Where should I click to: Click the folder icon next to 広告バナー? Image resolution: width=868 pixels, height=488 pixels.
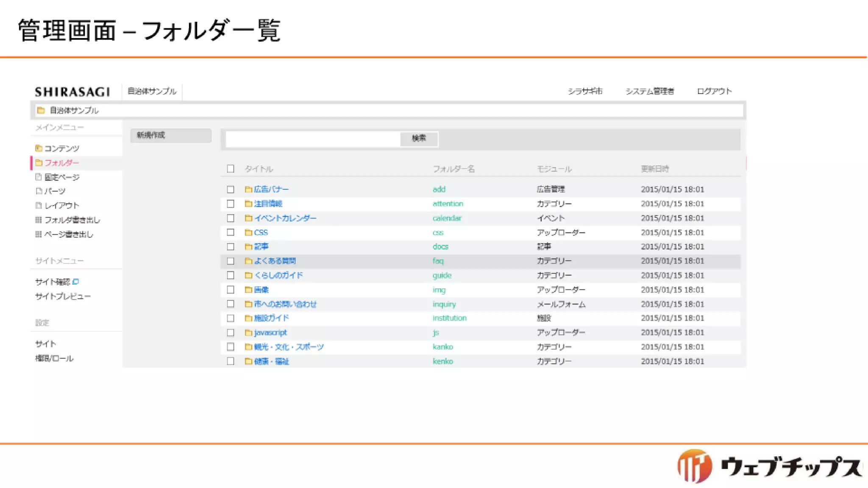pos(248,189)
